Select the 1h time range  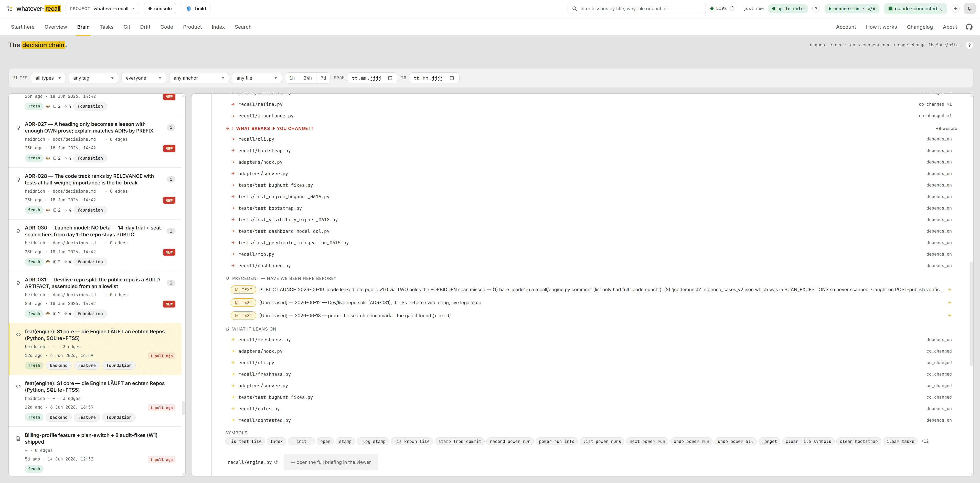(x=292, y=78)
